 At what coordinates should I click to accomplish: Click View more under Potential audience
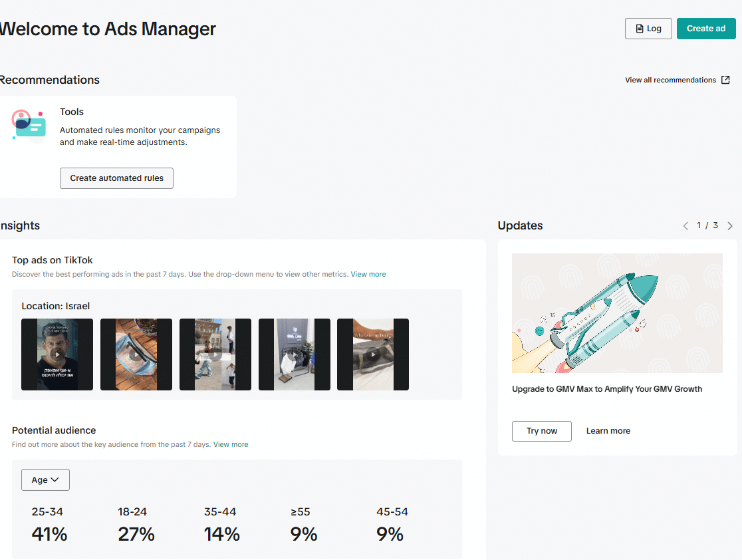(x=231, y=444)
